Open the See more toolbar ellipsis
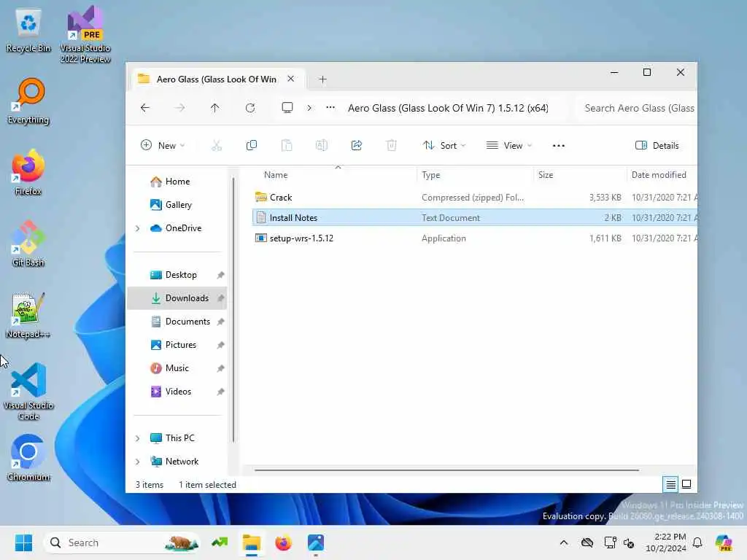This screenshot has width=747, height=560. coord(558,145)
